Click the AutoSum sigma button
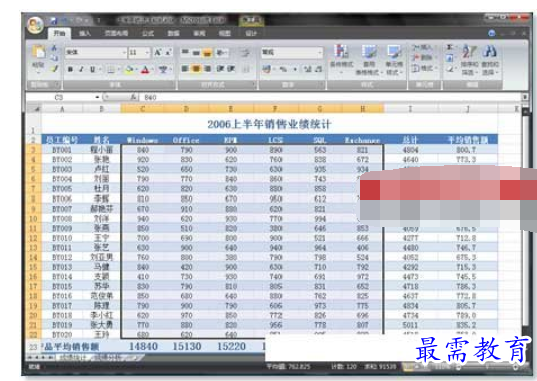The image size is (537, 381). (x=450, y=47)
